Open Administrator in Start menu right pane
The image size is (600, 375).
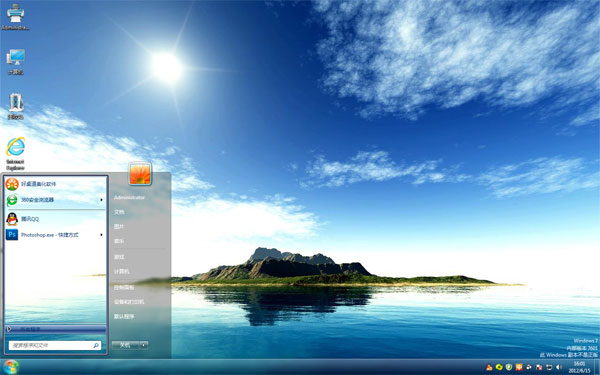click(x=129, y=198)
